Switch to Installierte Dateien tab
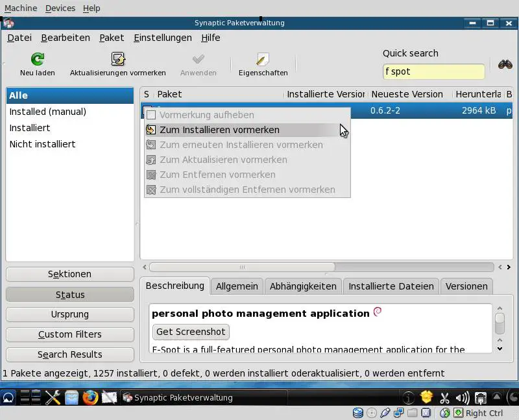Screen dimensions: 519x420 [391, 286]
